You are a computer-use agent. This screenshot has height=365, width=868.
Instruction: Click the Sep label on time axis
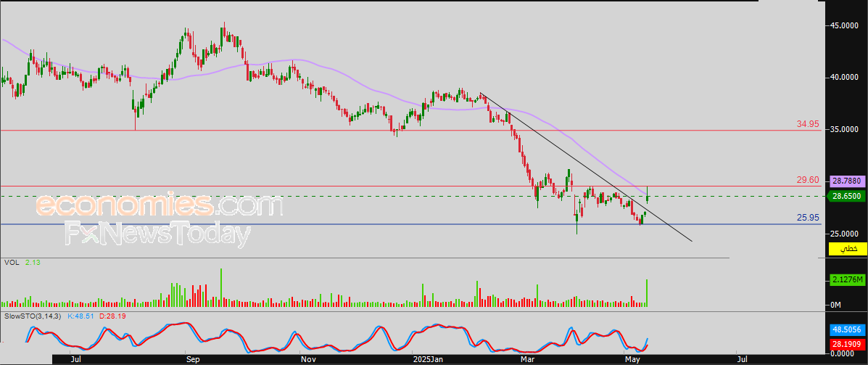193,358
